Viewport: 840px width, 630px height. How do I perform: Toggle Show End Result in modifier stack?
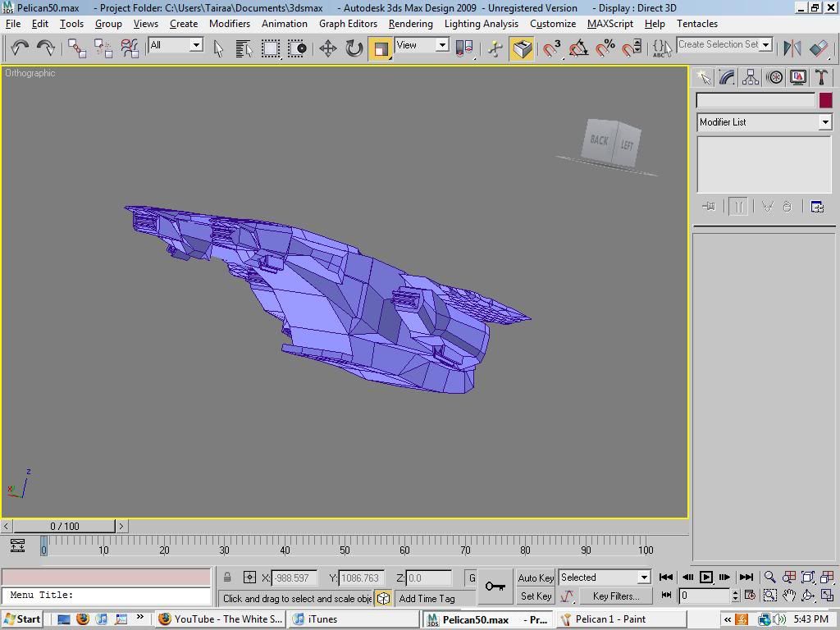(738, 207)
